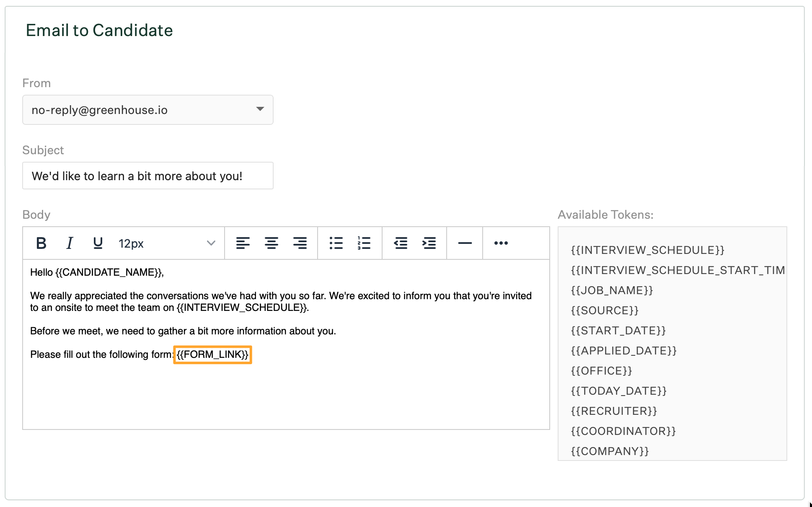Choose the {{TODAY_DATE}} token
This screenshot has width=812, height=507.
point(618,391)
